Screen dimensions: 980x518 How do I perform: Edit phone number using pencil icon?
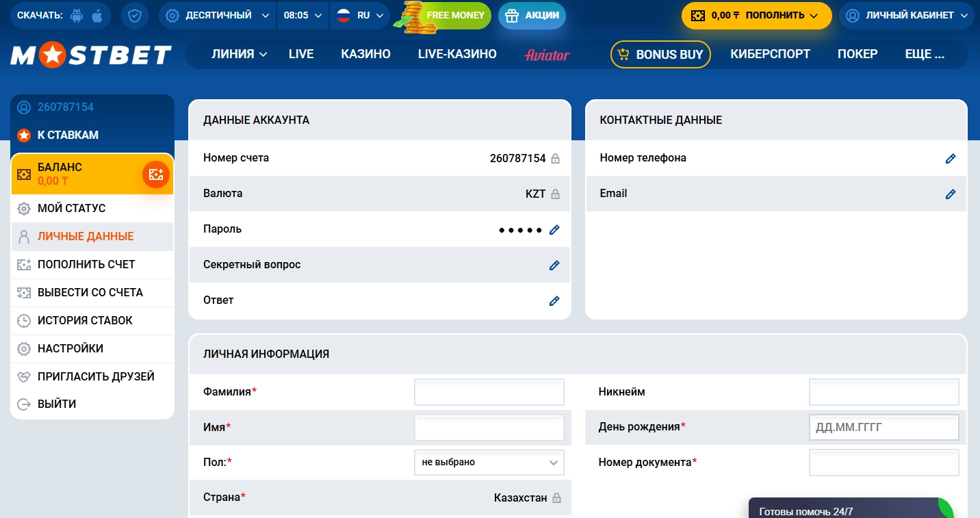(951, 158)
